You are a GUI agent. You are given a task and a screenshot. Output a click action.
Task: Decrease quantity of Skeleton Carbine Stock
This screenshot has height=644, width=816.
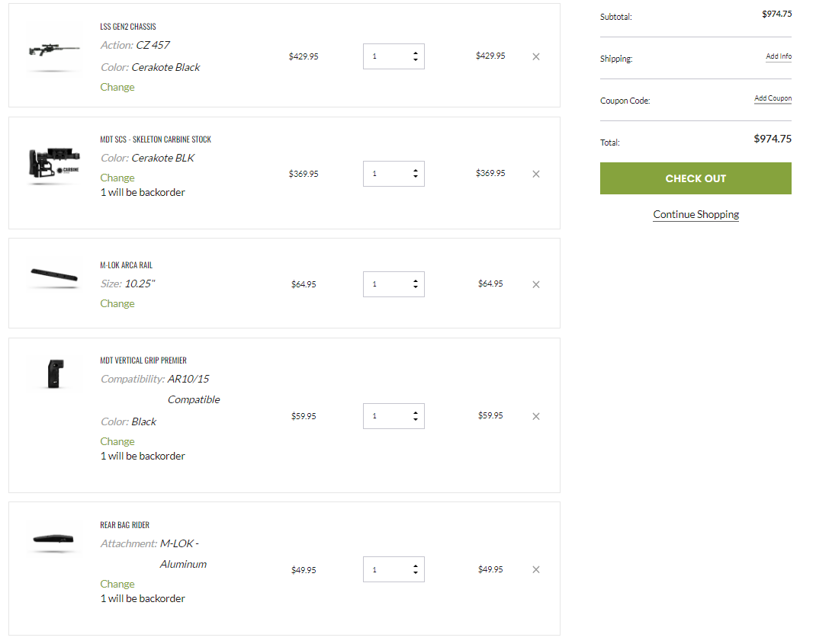(416, 177)
